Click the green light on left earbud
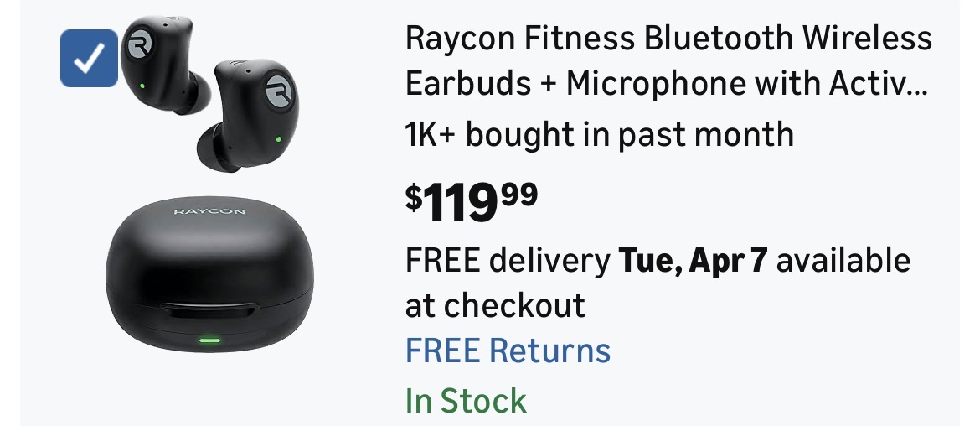This screenshot has height=426, width=980. 142,86
